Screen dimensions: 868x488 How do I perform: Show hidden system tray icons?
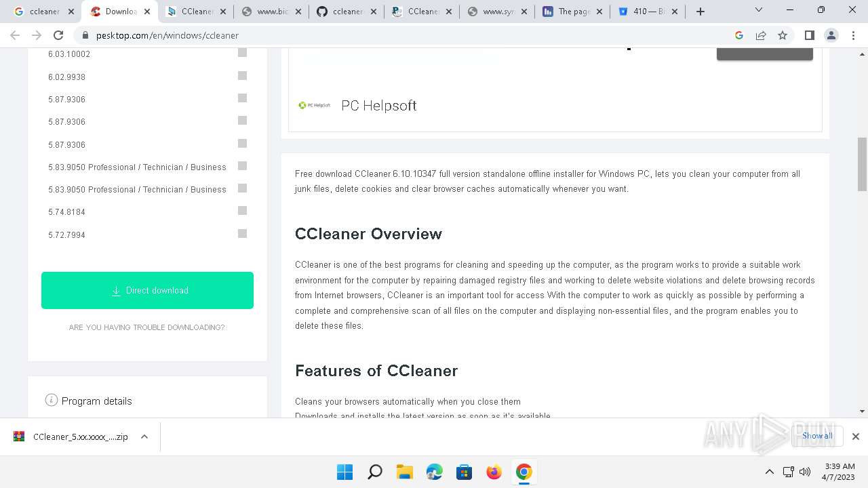coord(769,472)
